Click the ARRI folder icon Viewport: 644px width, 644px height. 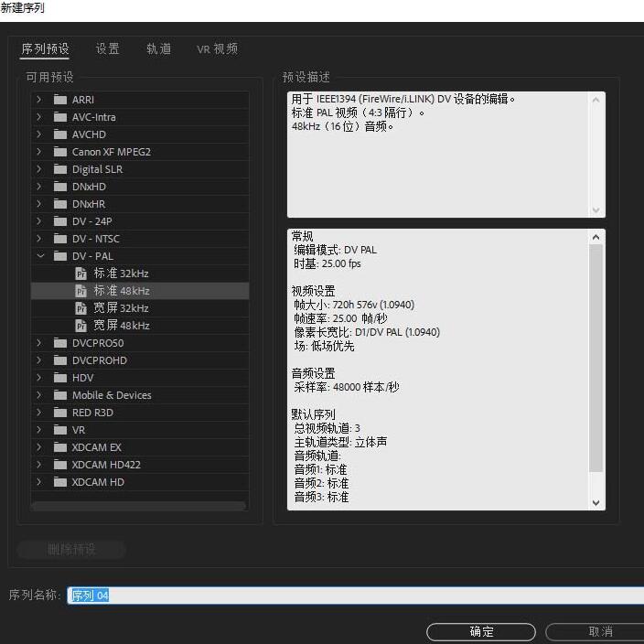point(60,100)
